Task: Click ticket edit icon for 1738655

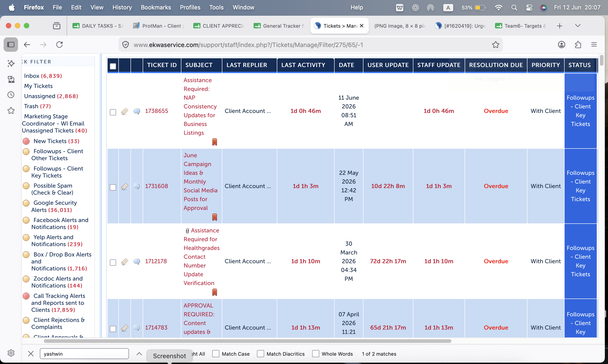Action: [125, 111]
